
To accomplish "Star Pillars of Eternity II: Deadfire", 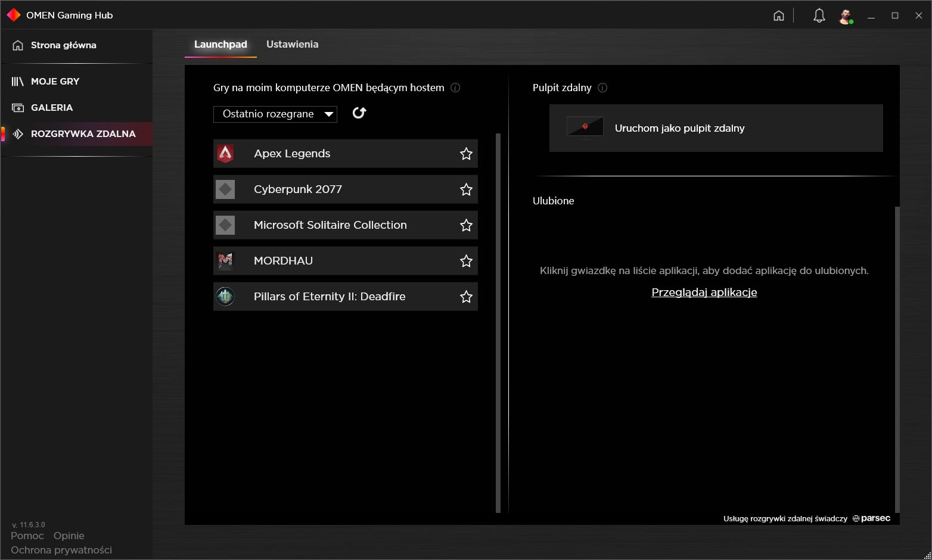I will 466,297.
